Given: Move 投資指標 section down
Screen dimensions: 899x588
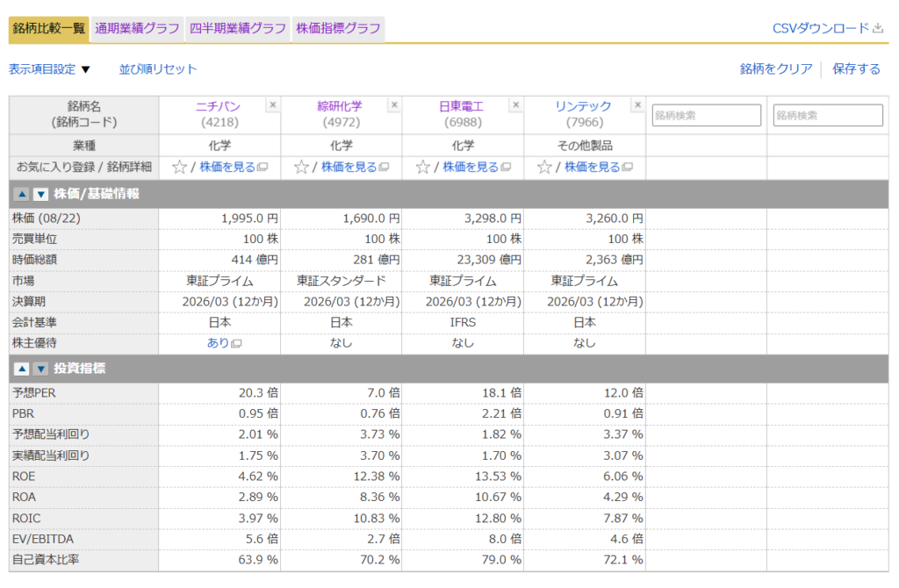Looking at the screenshot, I should point(40,369).
